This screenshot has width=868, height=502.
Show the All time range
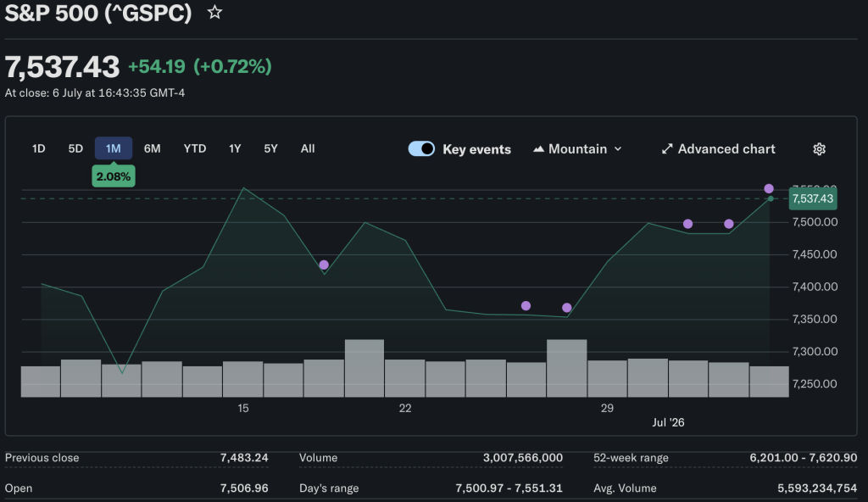pyautogui.click(x=308, y=148)
